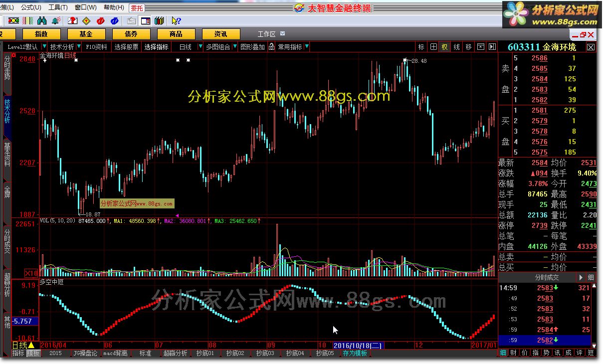Select the 抄底01 template tab
Viewport: 603px width, 364px height.
point(205,353)
